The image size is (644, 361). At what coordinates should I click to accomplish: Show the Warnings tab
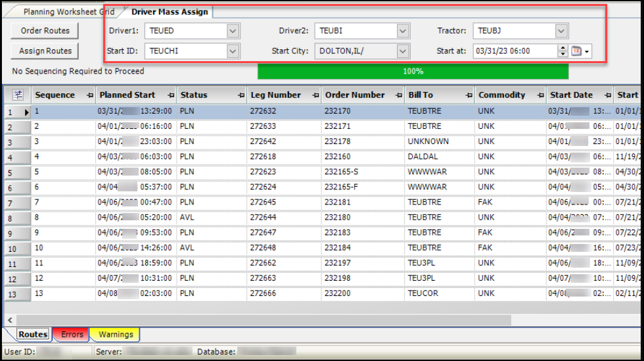(x=116, y=334)
